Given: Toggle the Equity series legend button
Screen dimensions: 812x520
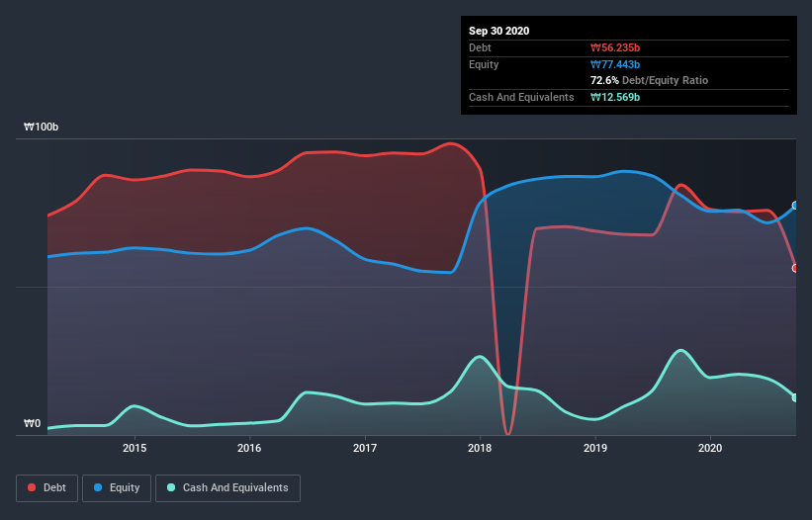Looking at the screenshot, I should pos(117,488).
